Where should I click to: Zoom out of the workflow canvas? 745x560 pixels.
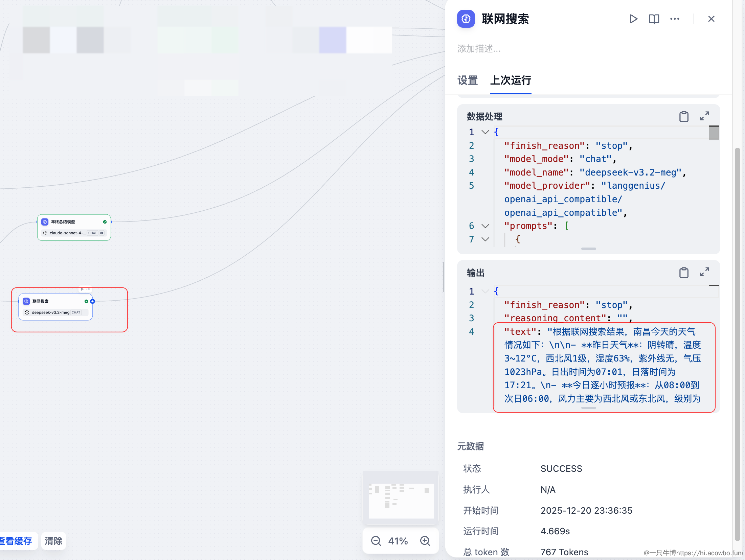(x=376, y=541)
